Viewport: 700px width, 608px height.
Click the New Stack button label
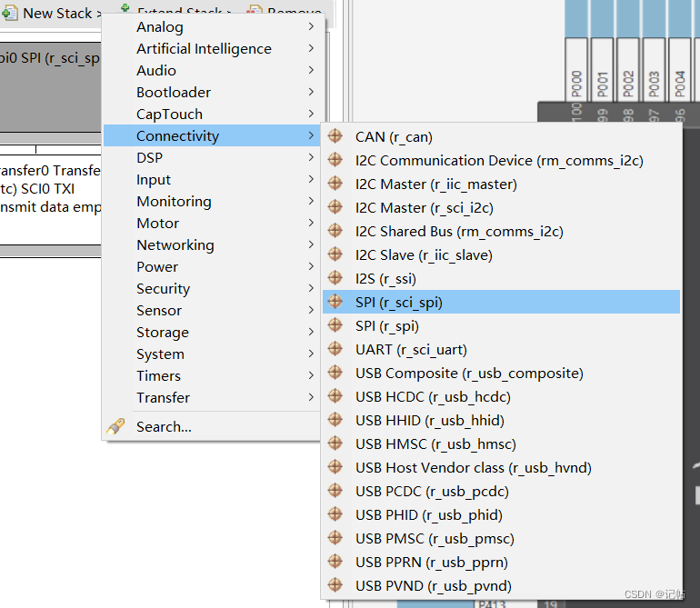click(57, 14)
